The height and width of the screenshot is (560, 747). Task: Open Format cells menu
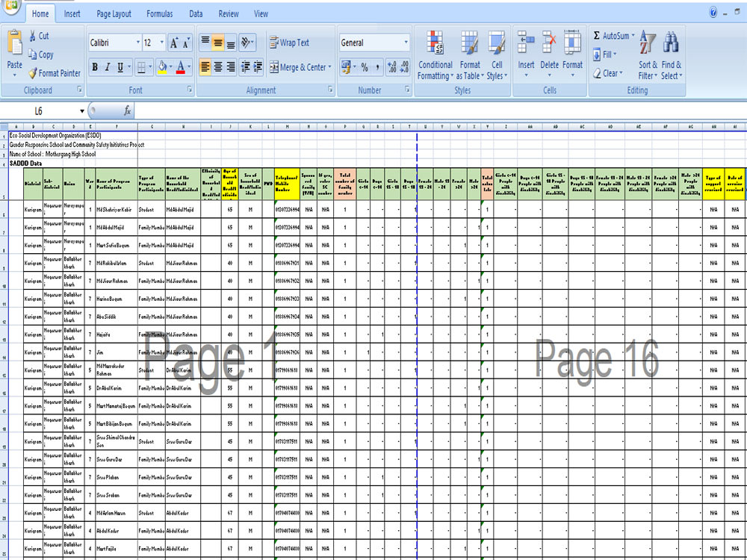(572, 56)
